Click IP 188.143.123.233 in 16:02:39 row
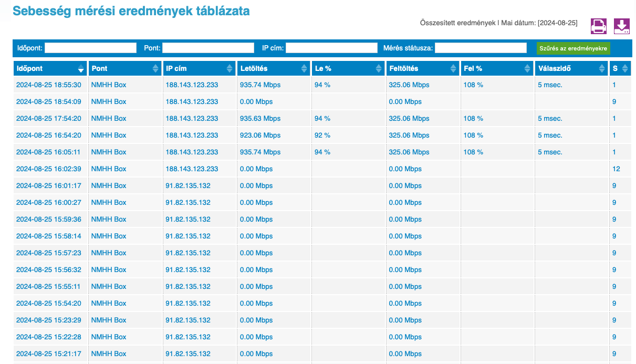The width and height of the screenshot is (636, 364). [x=192, y=169]
